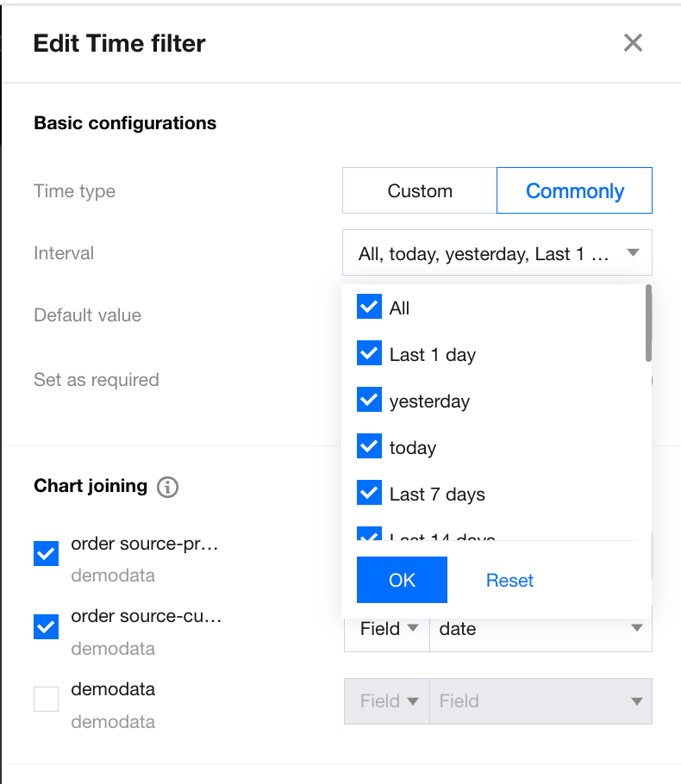Select the Commonly time type tab
Image resolution: width=681 pixels, height=784 pixels.
(574, 190)
